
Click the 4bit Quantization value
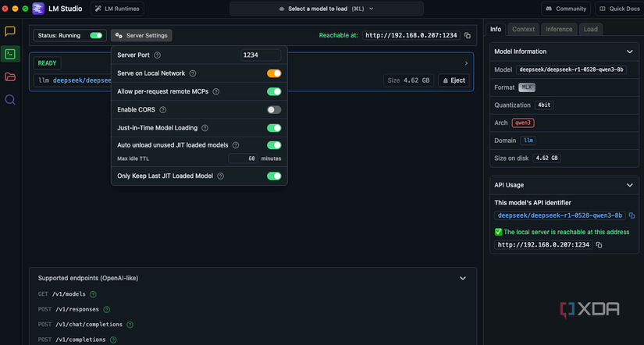[x=544, y=105]
